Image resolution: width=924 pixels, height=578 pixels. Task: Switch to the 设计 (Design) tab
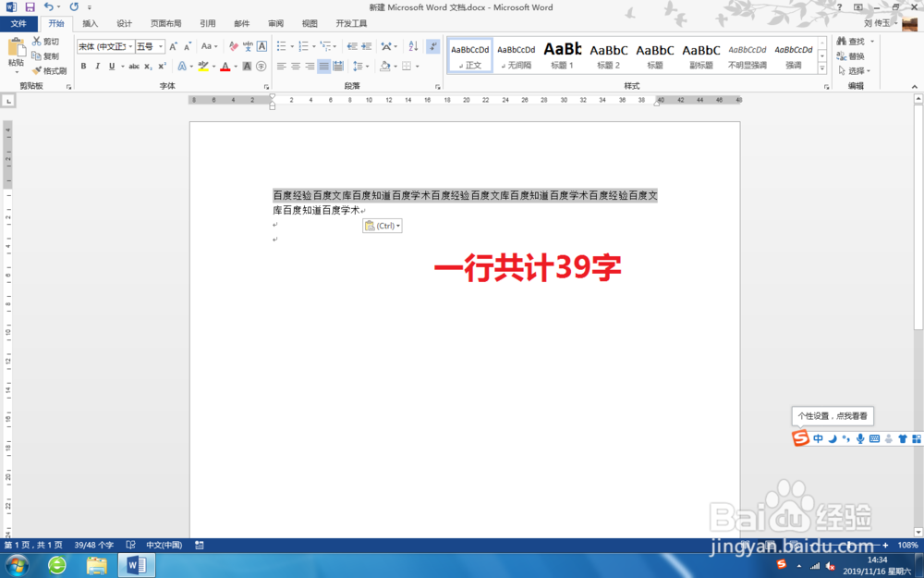coord(125,24)
